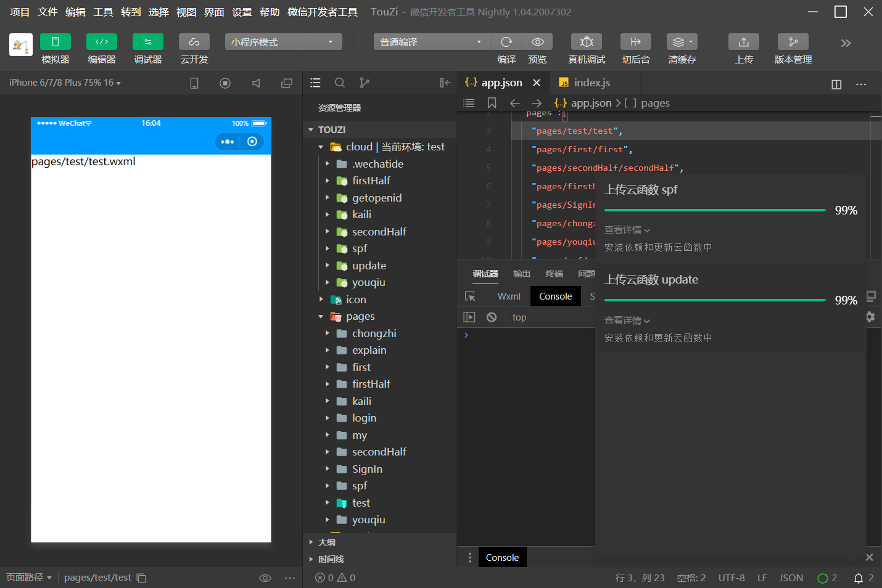Toggle the simulator mute sound icon
The height and width of the screenshot is (588, 882).
pyautogui.click(x=256, y=83)
